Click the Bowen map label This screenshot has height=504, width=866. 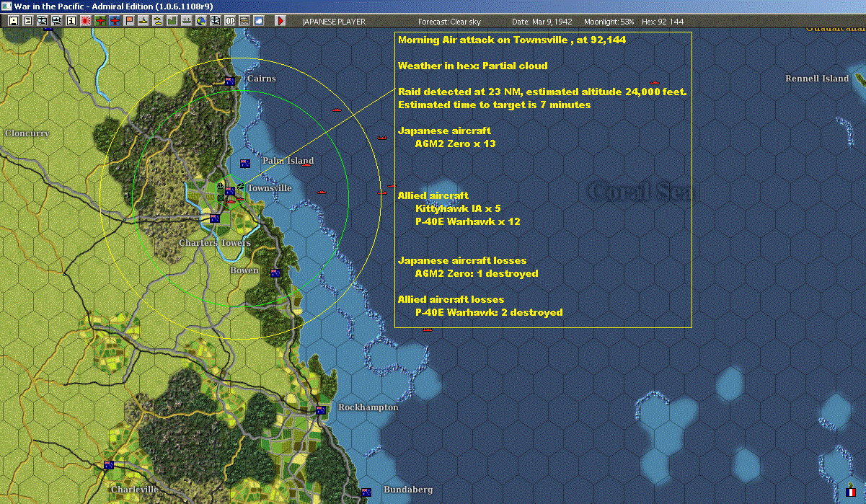click(244, 270)
